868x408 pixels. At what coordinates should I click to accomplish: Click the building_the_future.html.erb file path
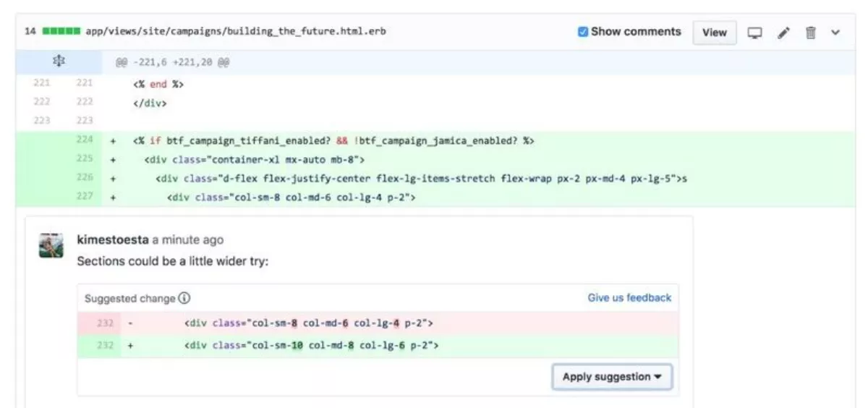[235, 33]
